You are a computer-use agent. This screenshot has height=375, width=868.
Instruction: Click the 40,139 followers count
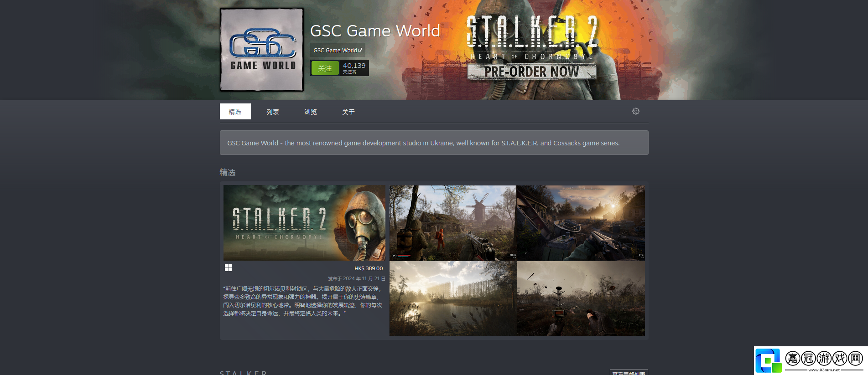coord(354,68)
